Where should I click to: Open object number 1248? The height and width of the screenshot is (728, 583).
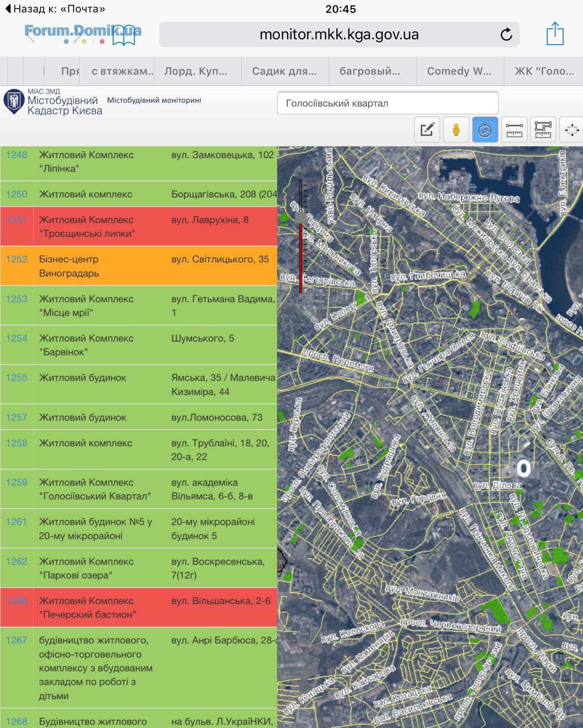pos(16,155)
